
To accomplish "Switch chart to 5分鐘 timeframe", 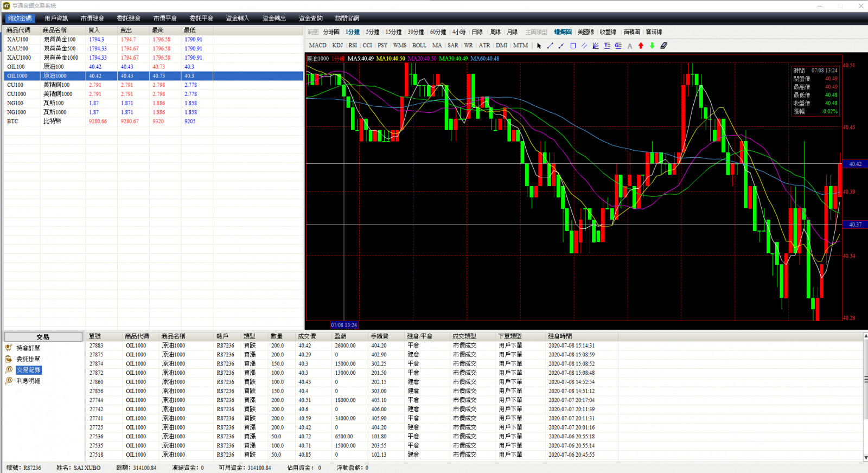I will (373, 32).
